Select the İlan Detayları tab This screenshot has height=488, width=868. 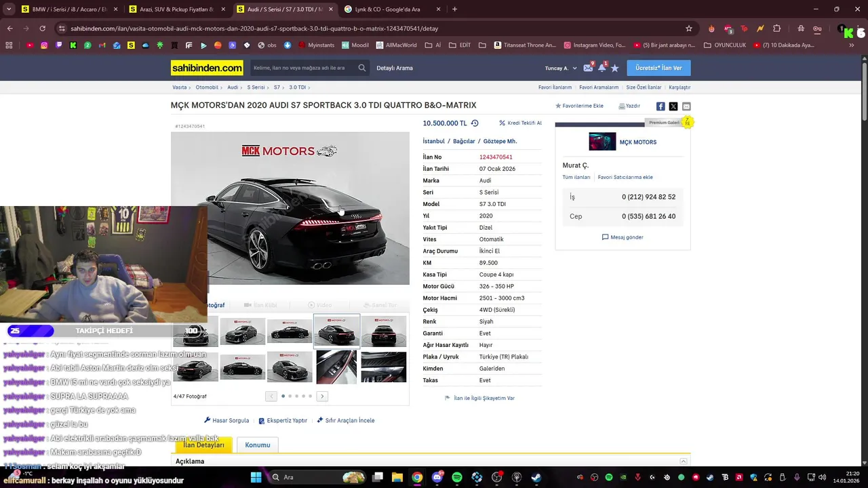coord(203,445)
